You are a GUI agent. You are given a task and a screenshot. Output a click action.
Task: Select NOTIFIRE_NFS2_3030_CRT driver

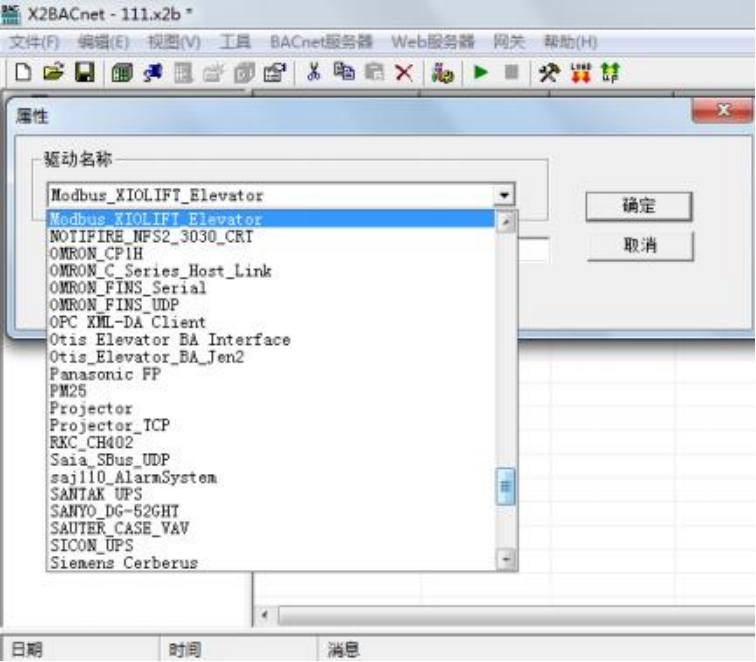pyautogui.click(x=271, y=236)
